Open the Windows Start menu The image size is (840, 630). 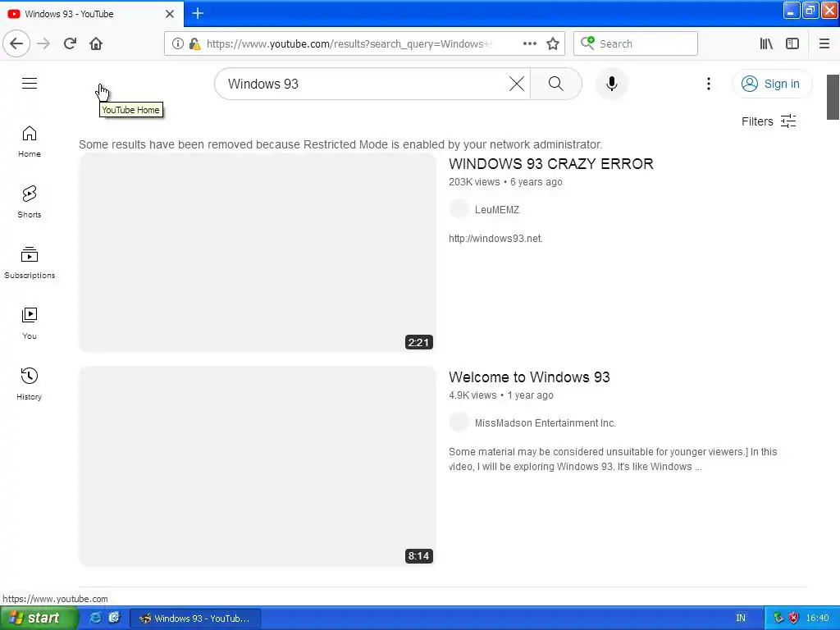(x=39, y=618)
